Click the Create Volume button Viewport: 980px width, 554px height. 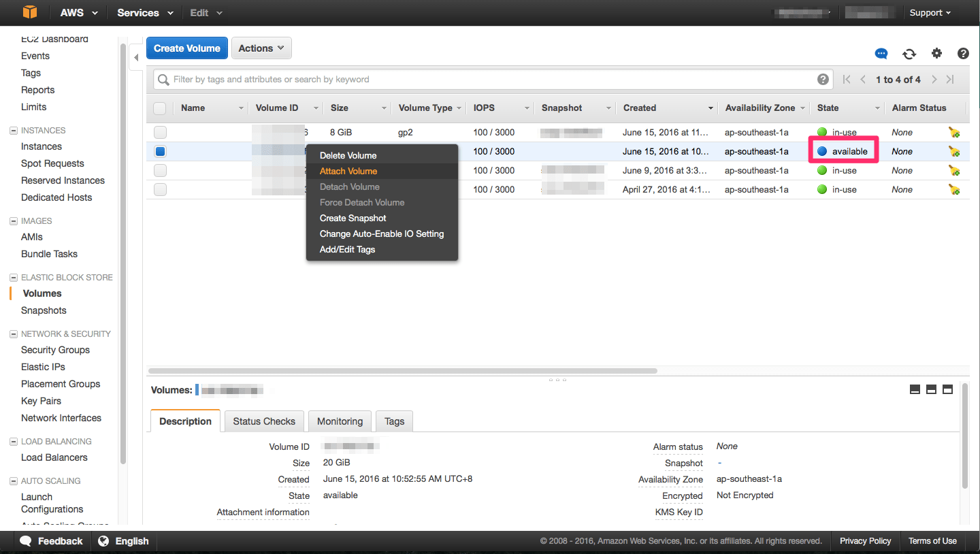pyautogui.click(x=186, y=48)
